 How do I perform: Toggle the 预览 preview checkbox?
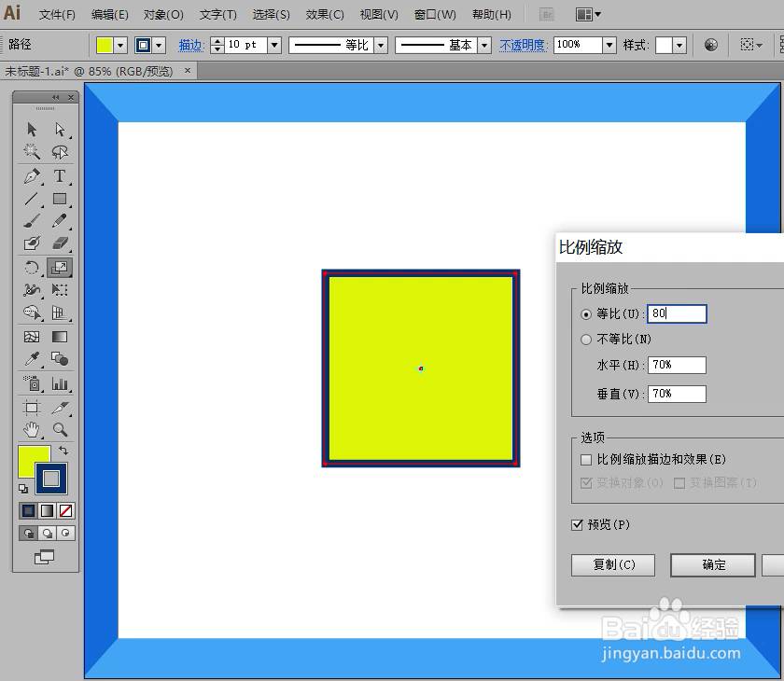coord(578,524)
